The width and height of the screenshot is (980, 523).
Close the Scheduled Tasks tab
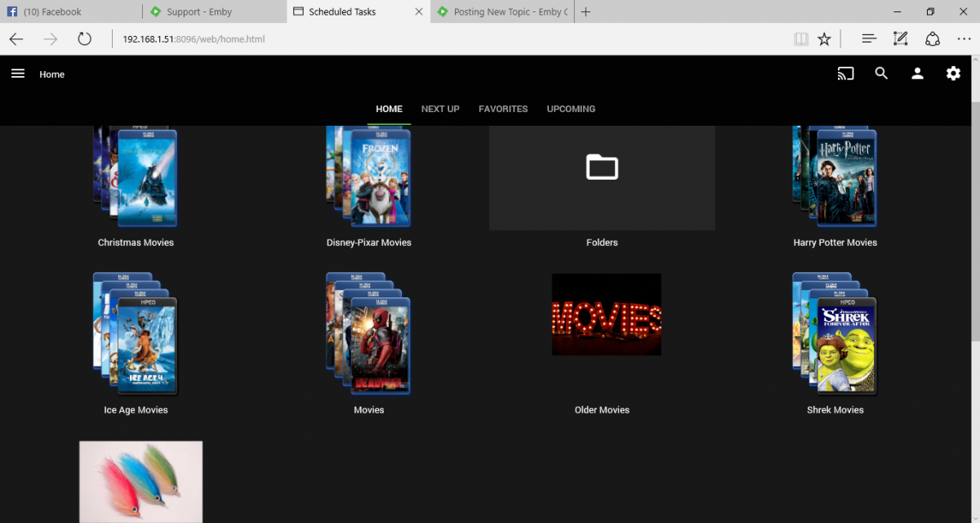tap(419, 11)
